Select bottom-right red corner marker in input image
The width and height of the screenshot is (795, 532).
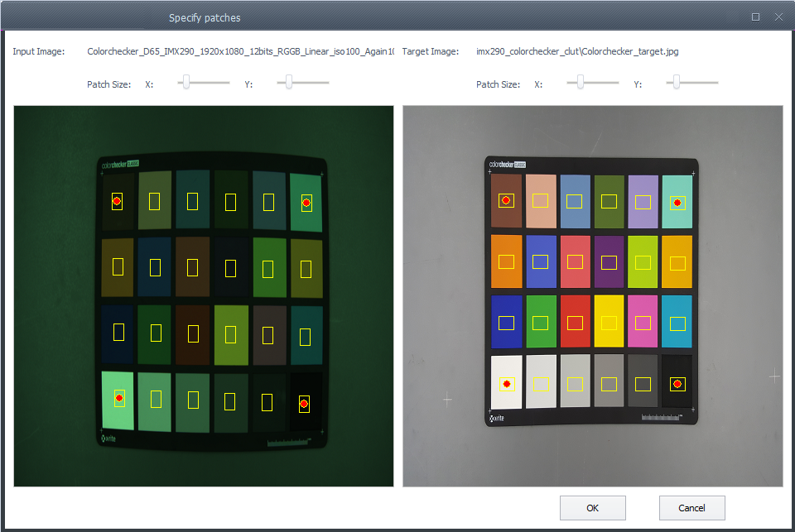[x=304, y=404]
